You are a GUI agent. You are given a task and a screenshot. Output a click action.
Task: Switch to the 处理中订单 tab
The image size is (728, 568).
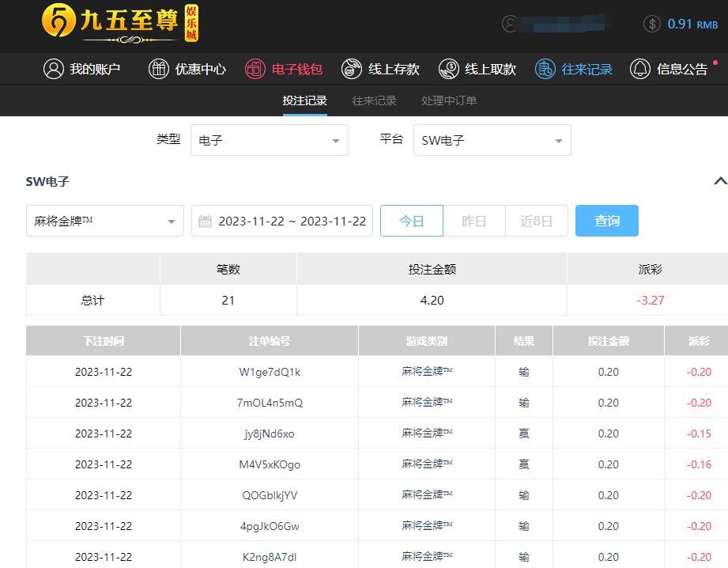pos(449,100)
